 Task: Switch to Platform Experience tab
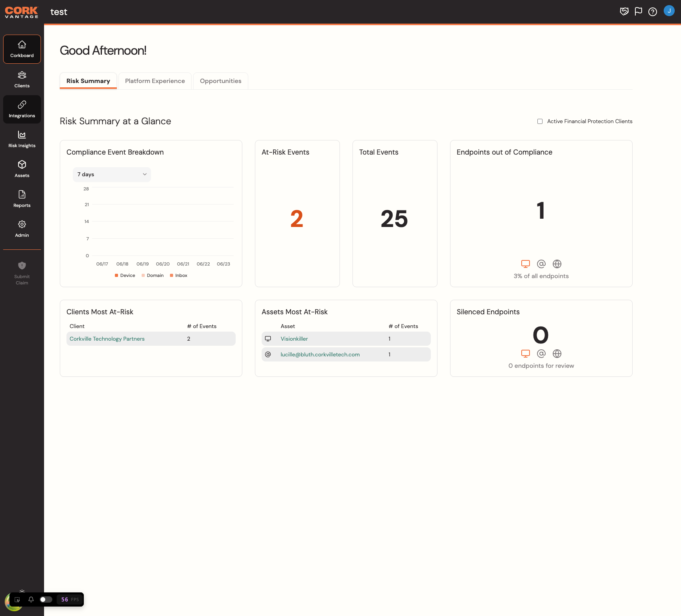pyautogui.click(x=155, y=81)
